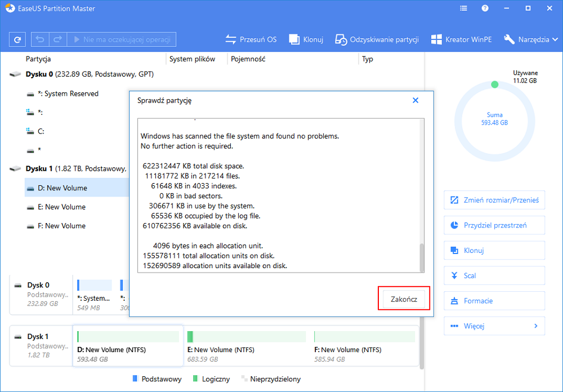Click the Formacie format action
This screenshot has height=392, width=563.
tap(494, 301)
